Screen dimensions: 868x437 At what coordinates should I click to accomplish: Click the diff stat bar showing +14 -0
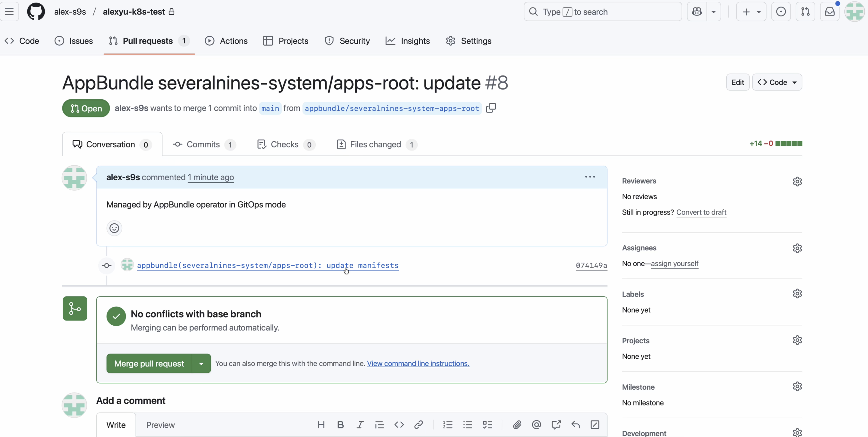[x=775, y=143]
